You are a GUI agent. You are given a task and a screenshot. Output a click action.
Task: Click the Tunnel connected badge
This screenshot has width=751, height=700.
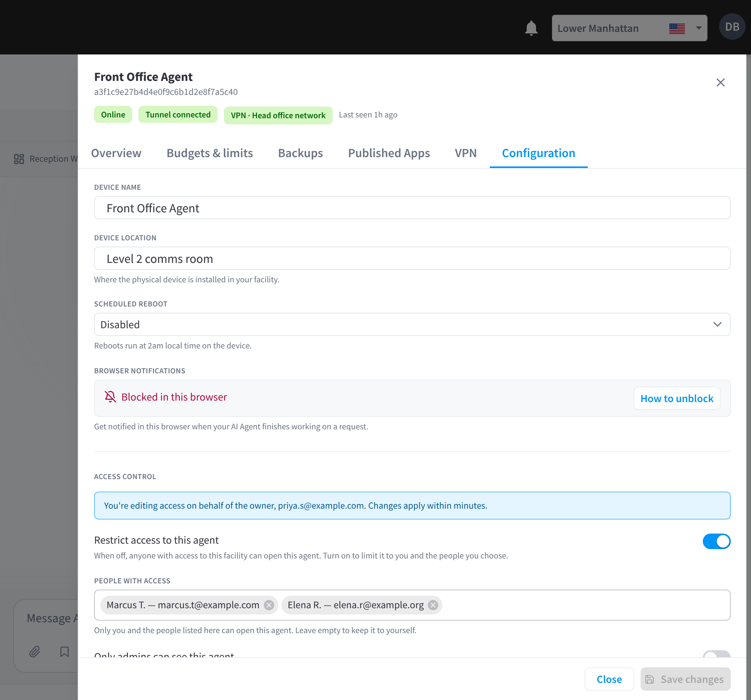click(178, 115)
